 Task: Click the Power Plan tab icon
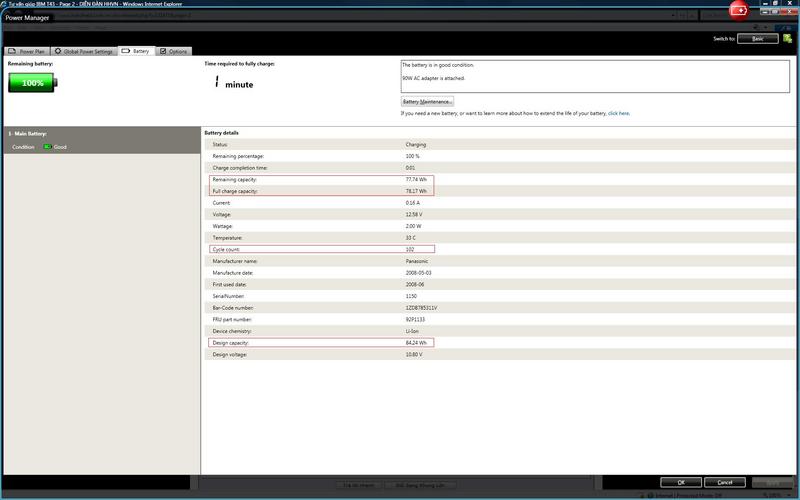(x=12, y=51)
